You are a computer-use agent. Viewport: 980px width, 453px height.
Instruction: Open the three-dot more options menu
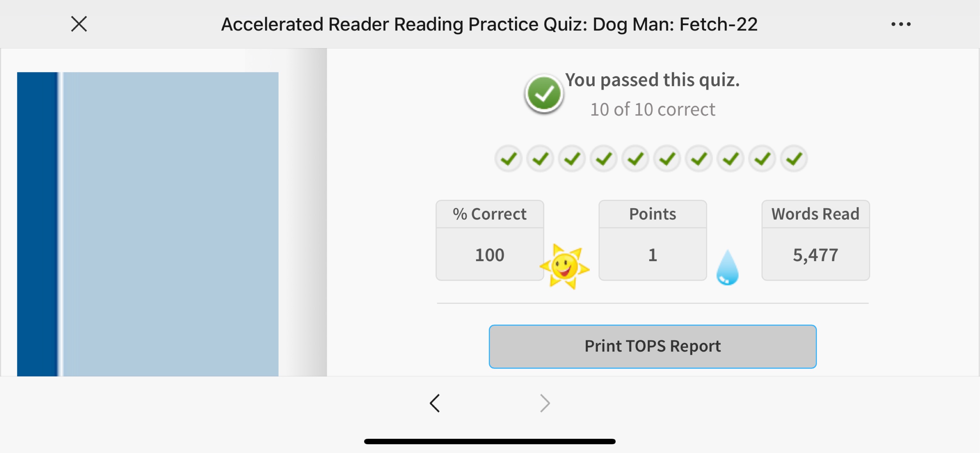point(901,24)
